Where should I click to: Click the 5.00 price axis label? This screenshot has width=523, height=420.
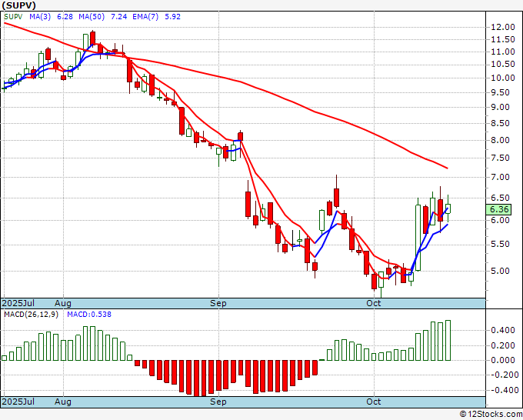(x=501, y=271)
